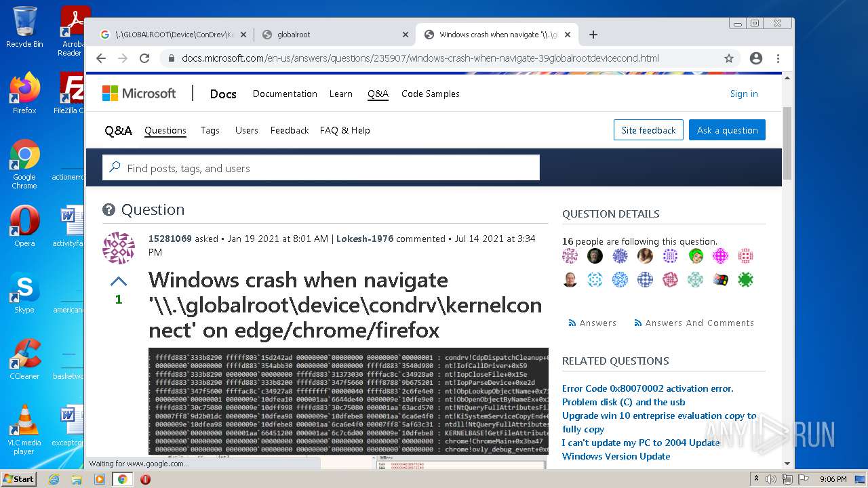Open the Tags section
This screenshot has width=868, height=488.
pyautogui.click(x=210, y=130)
